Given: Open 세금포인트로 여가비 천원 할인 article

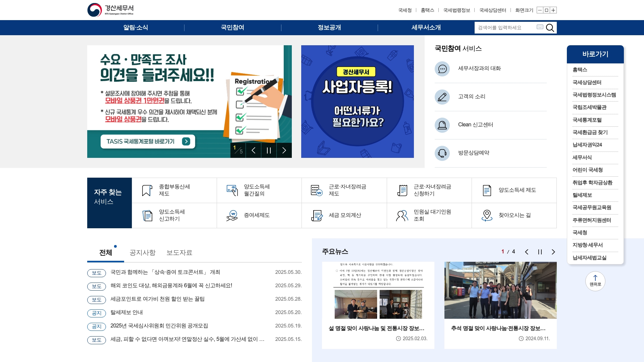Looking at the screenshot, I should [157, 299].
